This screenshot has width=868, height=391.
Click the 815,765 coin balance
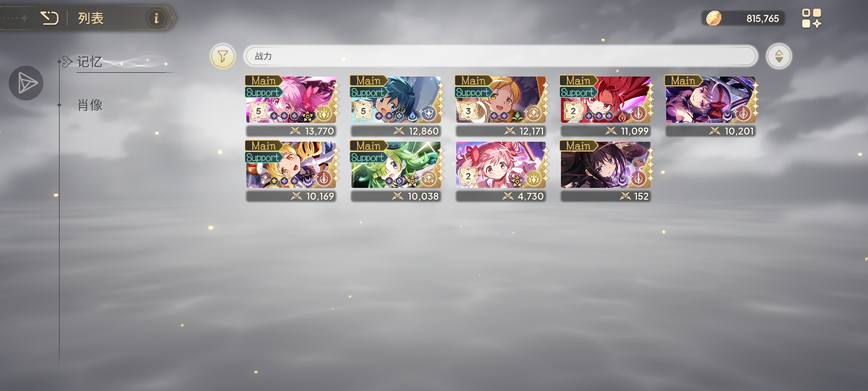click(x=762, y=18)
